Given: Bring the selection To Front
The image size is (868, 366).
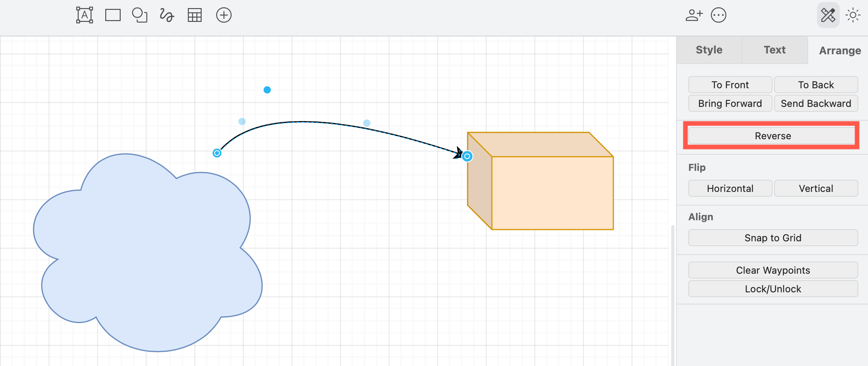Looking at the screenshot, I should (x=730, y=85).
